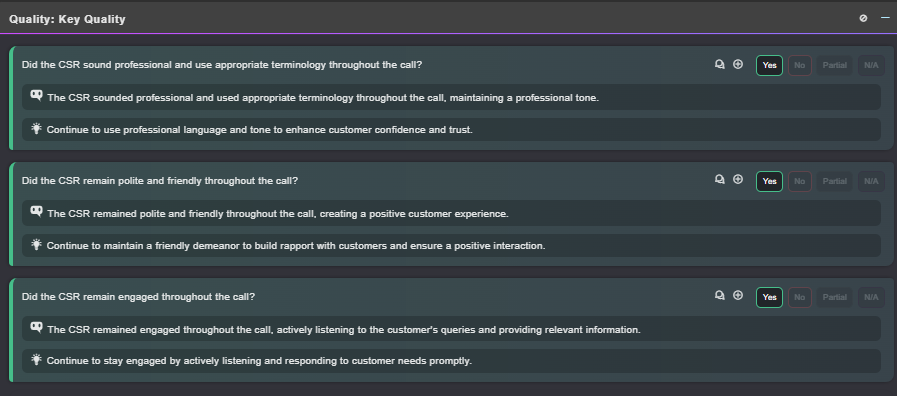
Task: Click the lightbulb suggestion about staying engaged
Action: 451,361
